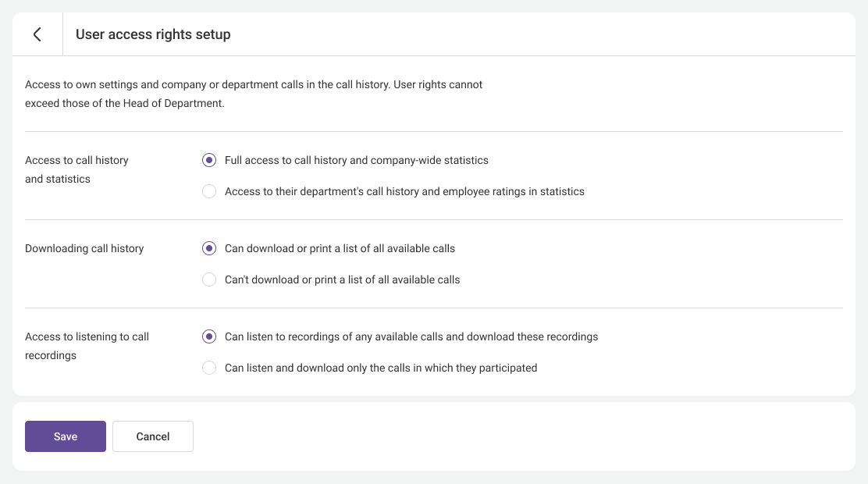Click "Can't download or print a list" text
Screen dimensions: 868x484
point(342,279)
